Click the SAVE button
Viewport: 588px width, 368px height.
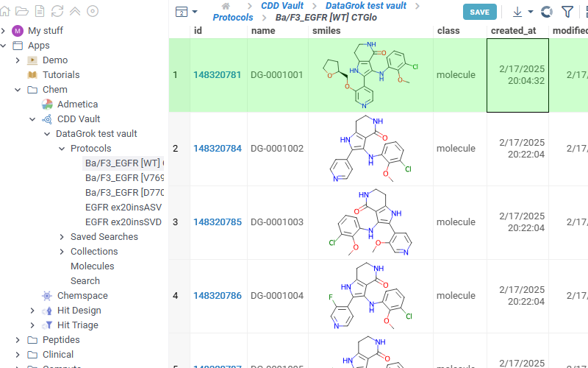point(479,12)
